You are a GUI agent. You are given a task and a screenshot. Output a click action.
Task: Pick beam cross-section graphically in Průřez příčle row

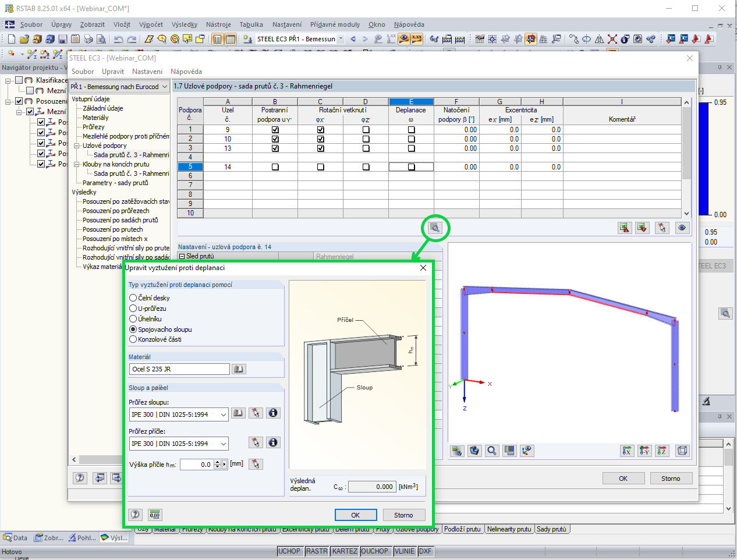pyautogui.click(x=256, y=442)
